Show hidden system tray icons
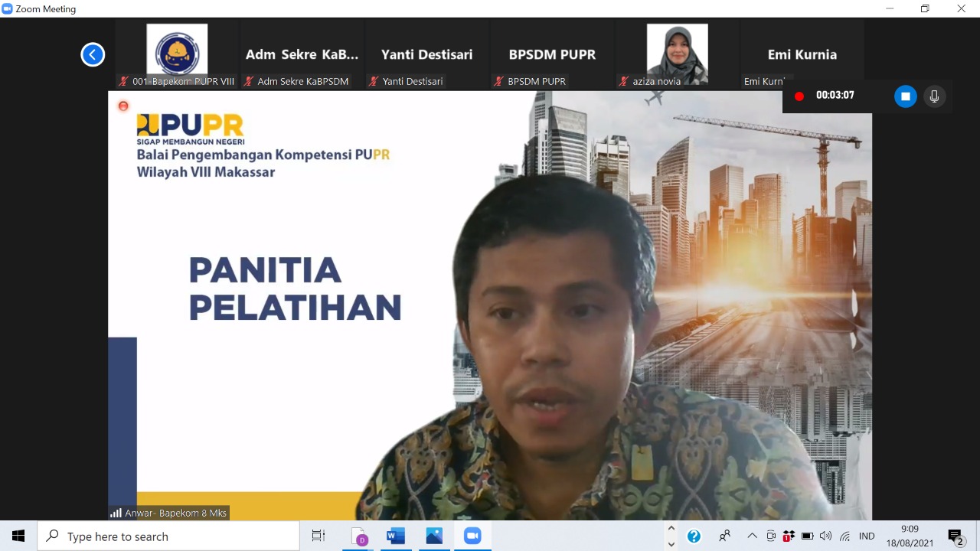Screen dimensions: 980x551 tap(752, 536)
